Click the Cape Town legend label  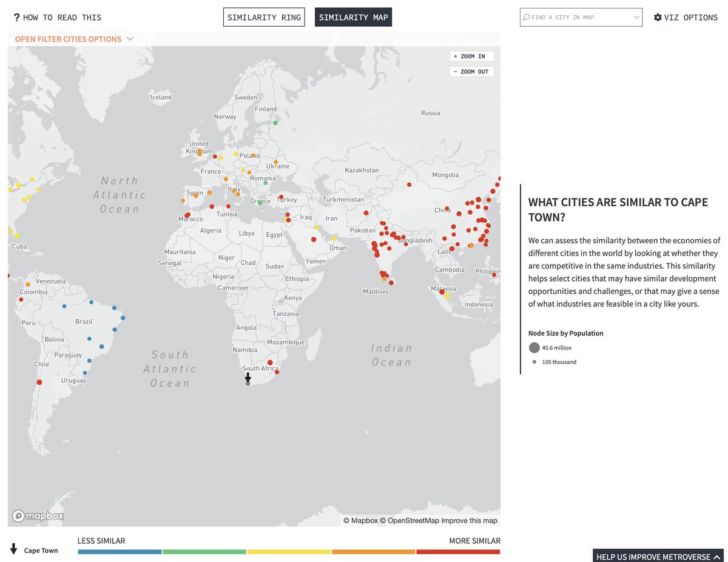point(41,550)
